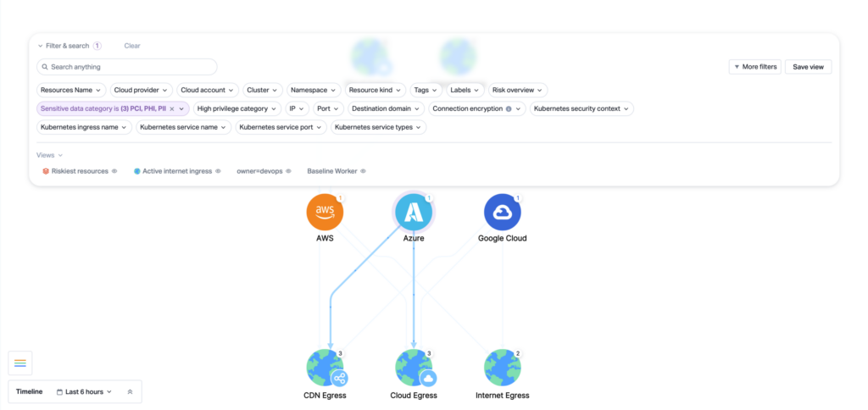
Task: Open the Kubernetes service port dropdown
Action: click(281, 127)
